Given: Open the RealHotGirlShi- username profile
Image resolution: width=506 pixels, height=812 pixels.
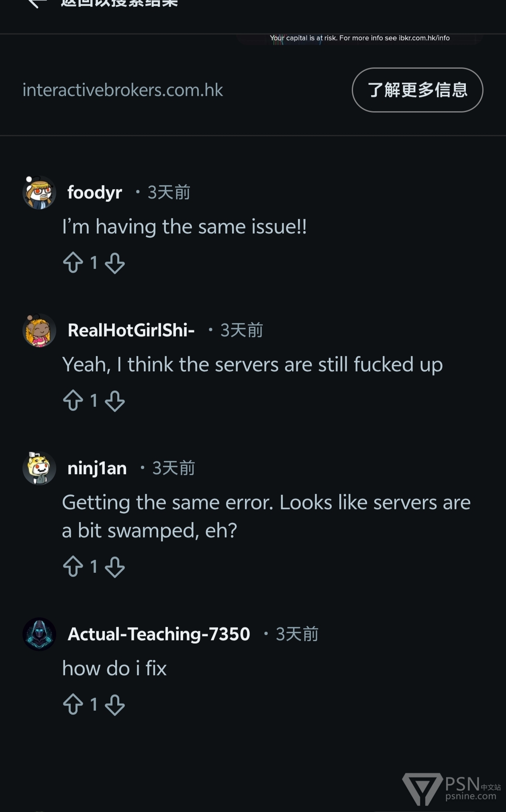Looking at the screenshot, I should click(131, 330).
